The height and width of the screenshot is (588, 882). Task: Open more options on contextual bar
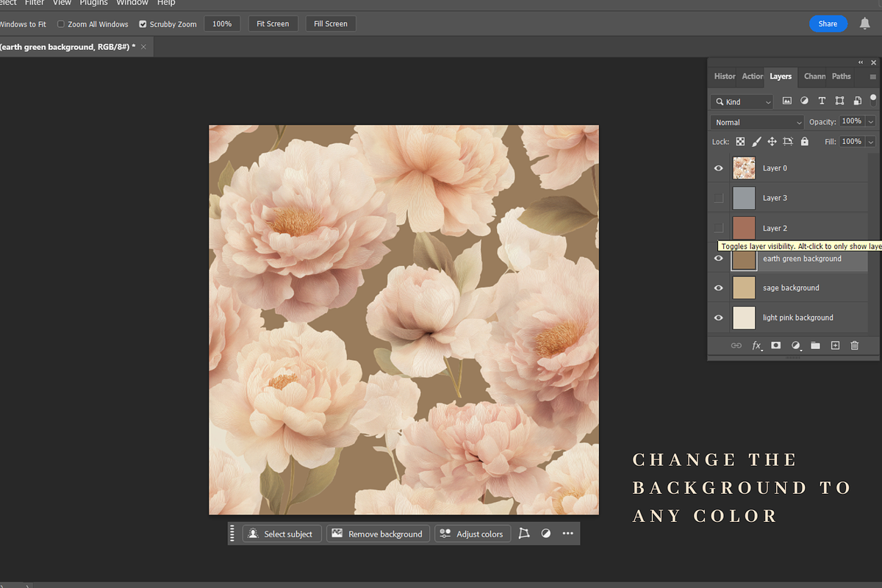pos(567,534)
